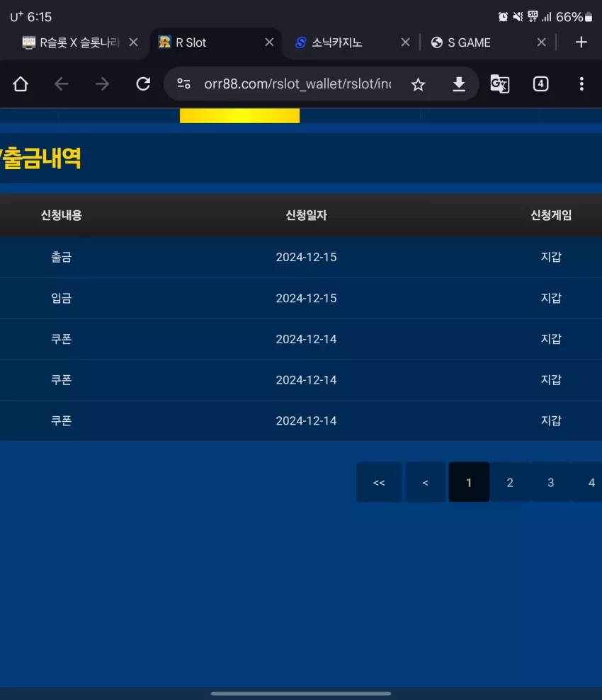This screenshot has width=602, height=700.
Task: Click 지갑 in the 입금 row
Action: tap(551, 298)
